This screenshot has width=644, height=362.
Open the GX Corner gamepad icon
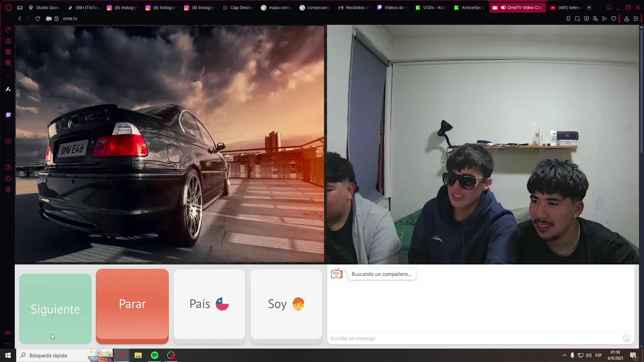click(x=20, y=8)
